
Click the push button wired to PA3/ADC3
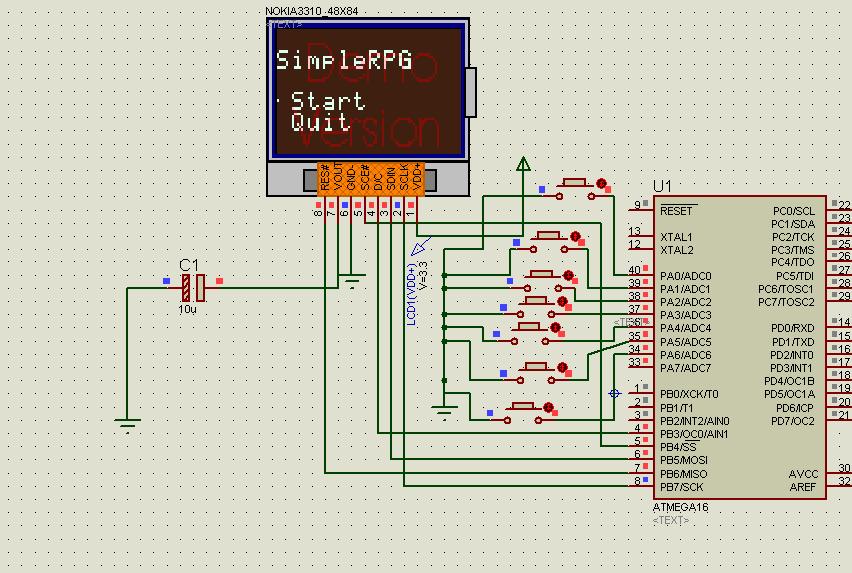pyautogui.click(x=536, y=307)
